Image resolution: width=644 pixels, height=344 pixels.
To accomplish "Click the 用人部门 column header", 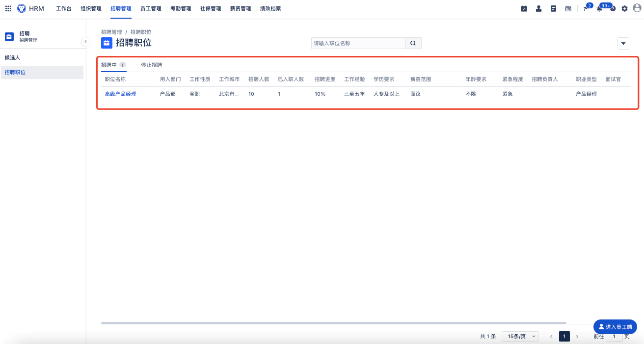I will click(x=170, y=79).
